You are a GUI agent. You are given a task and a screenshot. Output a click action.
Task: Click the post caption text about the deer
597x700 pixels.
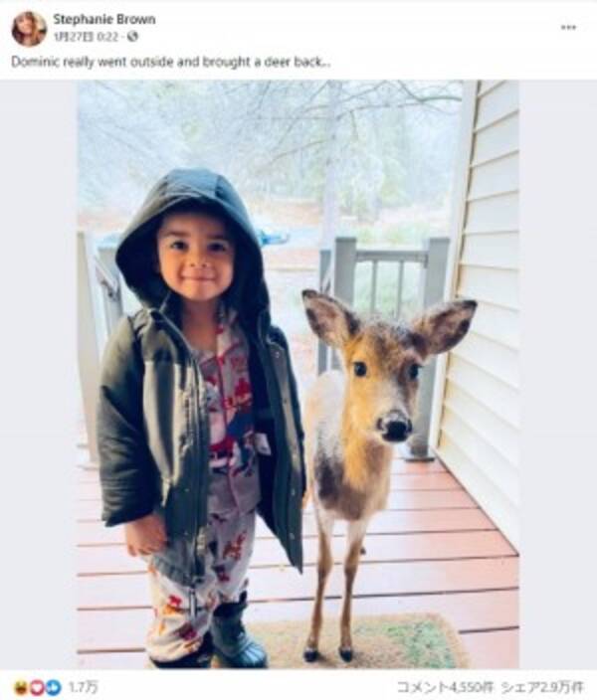[x=171, y=62]
